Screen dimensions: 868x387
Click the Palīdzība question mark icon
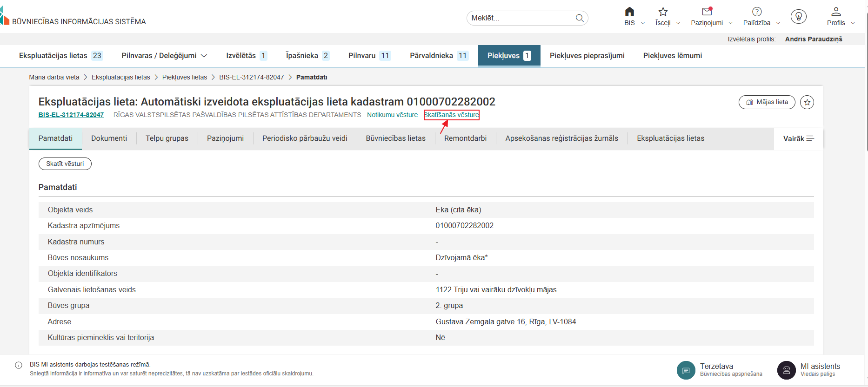(757, 12)
